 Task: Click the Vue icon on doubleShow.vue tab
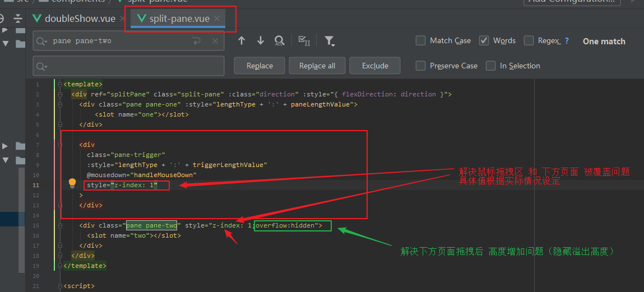38,18
